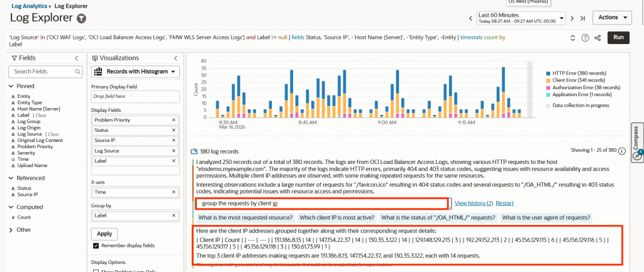
Task: Collapse the Visualizations panel chevron
Action: pos(176,58)
